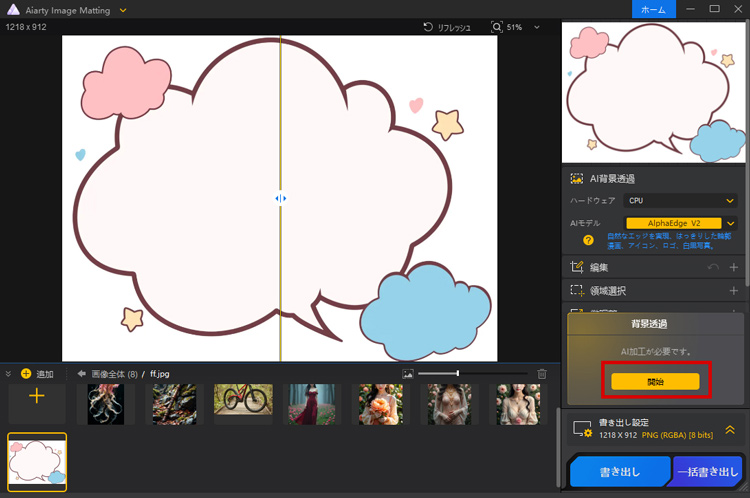Click the ff.jpg file name text
Screen dimensions: 750x498
click(x=160, y=374)
